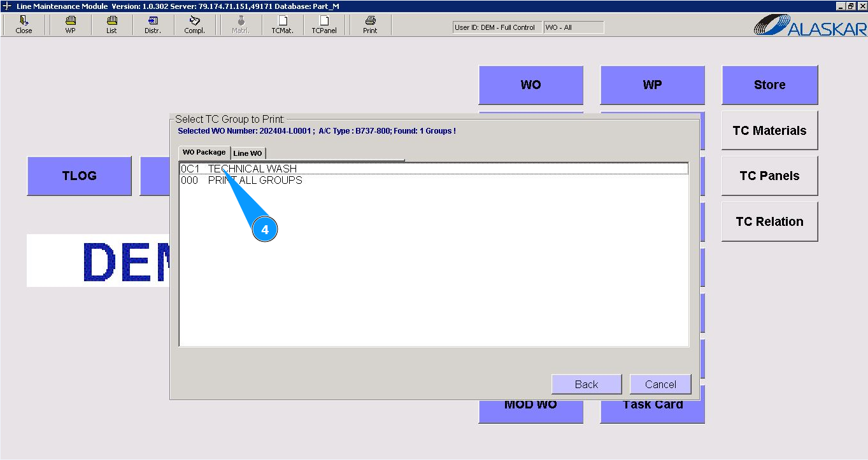Click the Distr. toolbar icon
The height and width of the screenshot is (460, 868).
click(x=153, y=25)
